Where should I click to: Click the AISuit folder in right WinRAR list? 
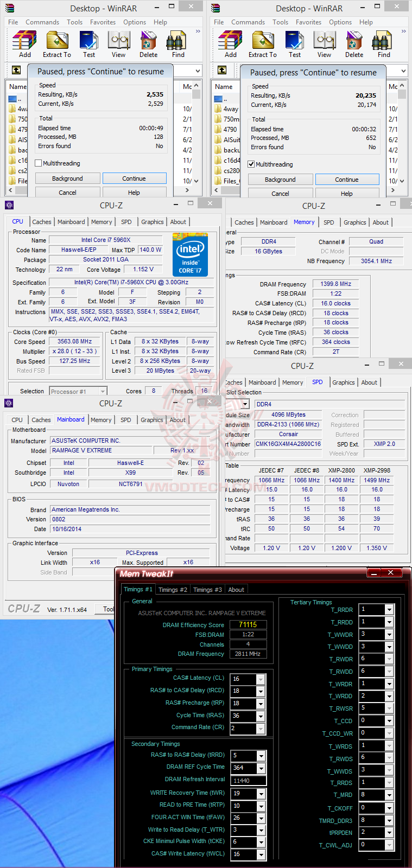click(x=227, y=140)
